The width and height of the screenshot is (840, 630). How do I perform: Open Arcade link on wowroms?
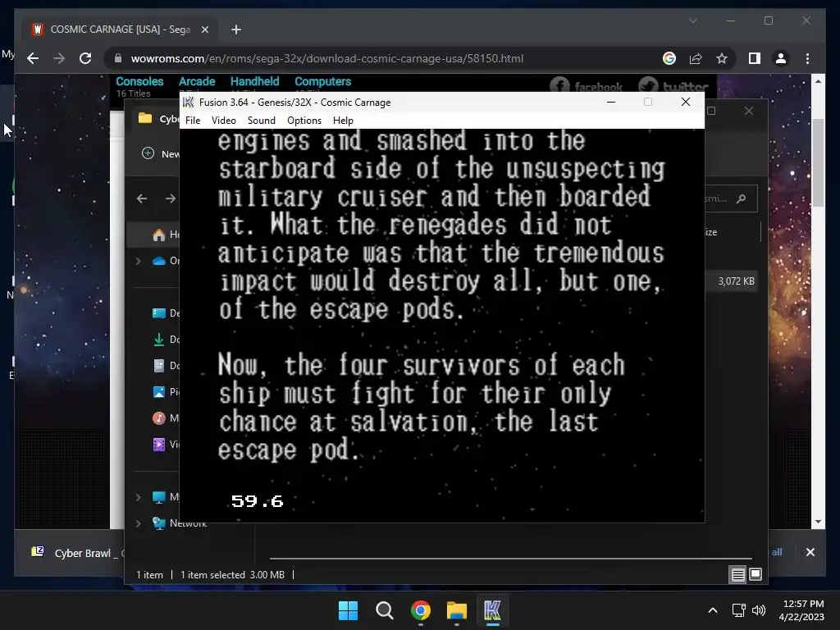(197, 81)
